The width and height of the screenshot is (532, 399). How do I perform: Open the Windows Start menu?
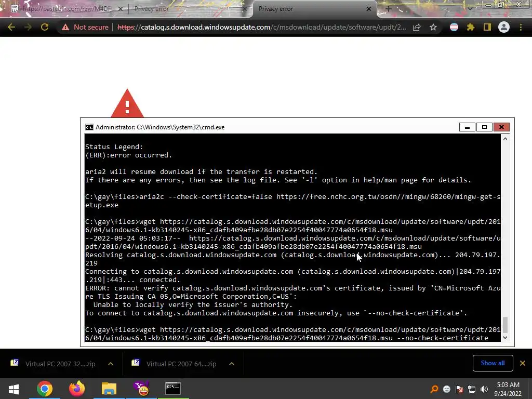click(x=14, y=389)
